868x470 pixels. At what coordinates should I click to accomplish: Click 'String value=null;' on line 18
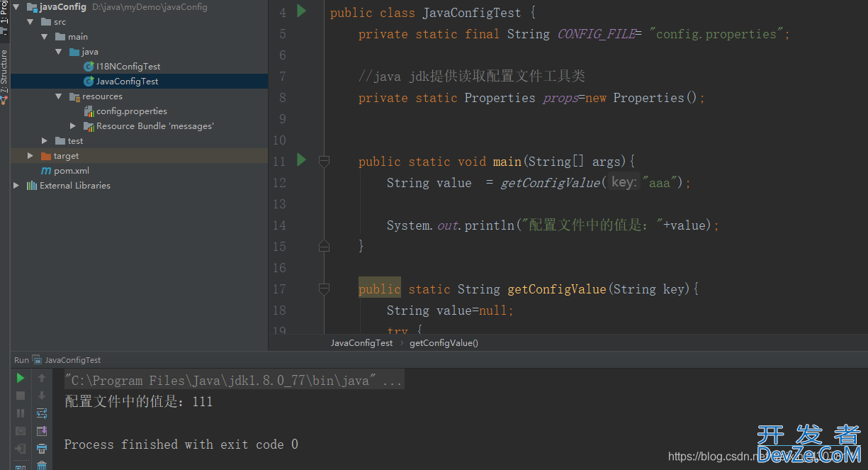[x=451, y=310]
